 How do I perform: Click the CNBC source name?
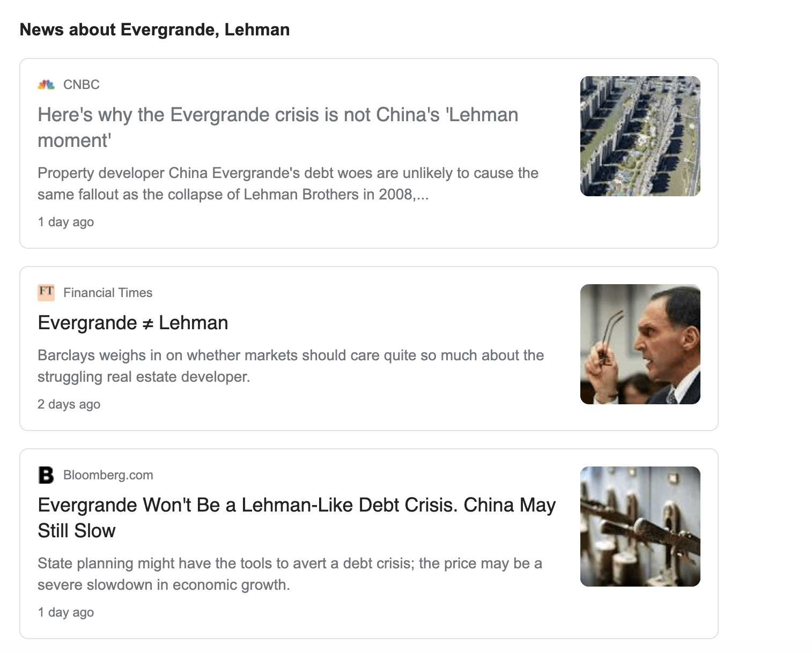[81, 85]
